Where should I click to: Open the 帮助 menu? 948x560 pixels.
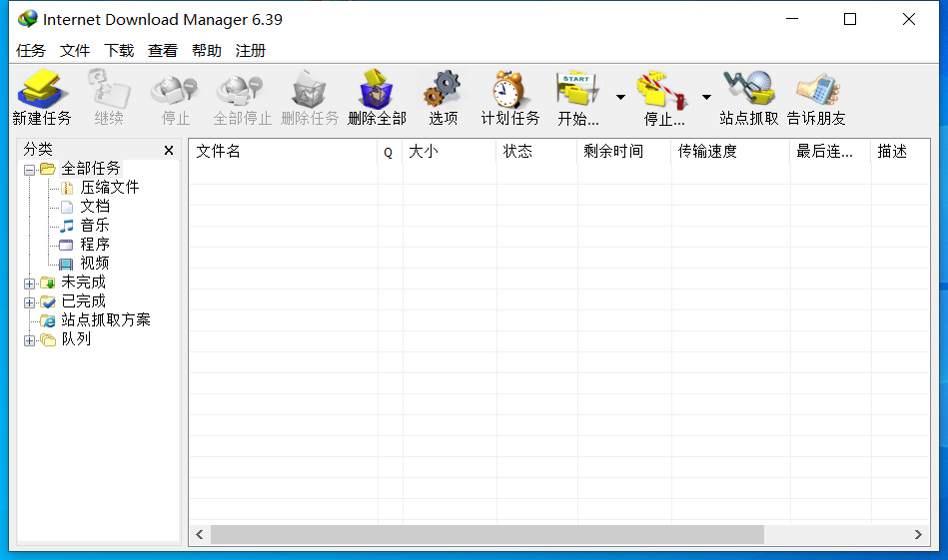click(207, 51)
